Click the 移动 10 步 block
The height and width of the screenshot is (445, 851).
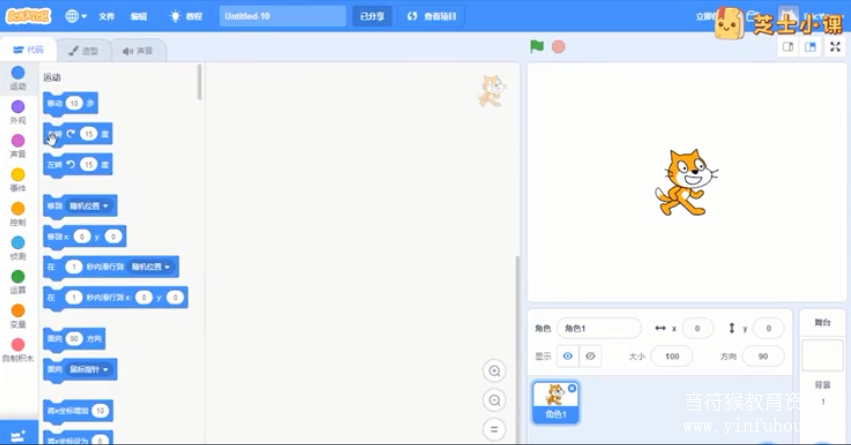[x=71, y=103]
